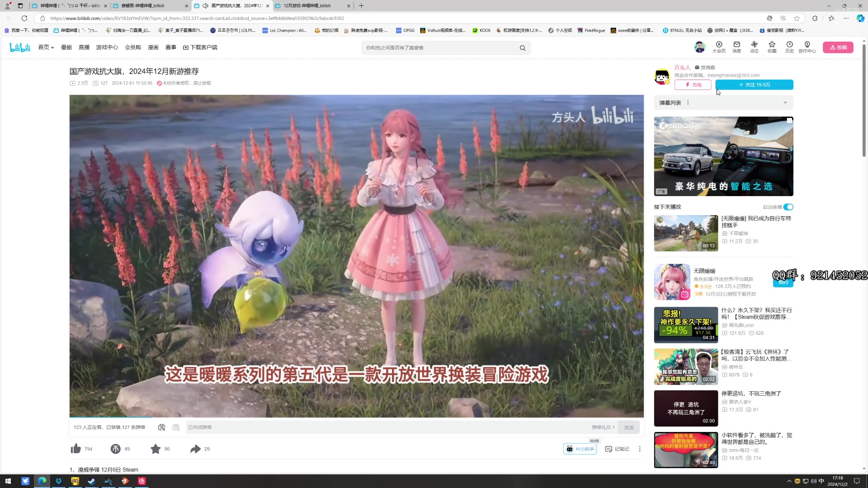The height and width of the screenshot is (488, 868).
Task: Click the bilibili search input box
Action: pyautogui.click(x=439, y=48)
